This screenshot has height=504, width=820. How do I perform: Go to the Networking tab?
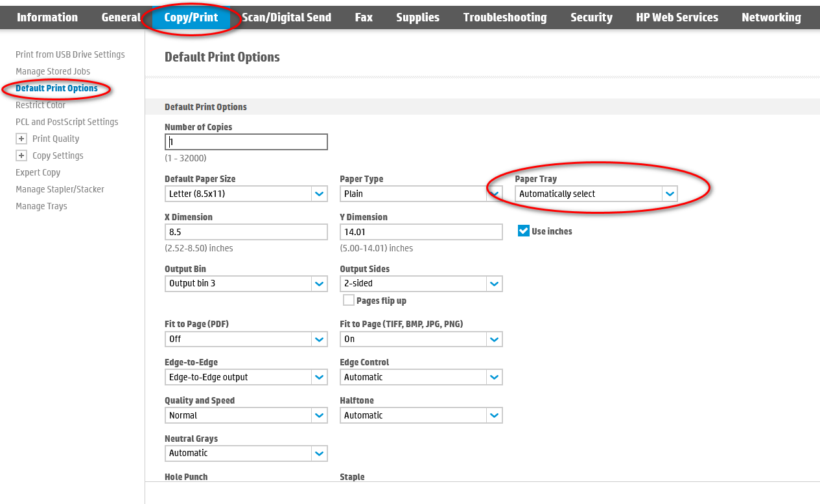point(771,17)
